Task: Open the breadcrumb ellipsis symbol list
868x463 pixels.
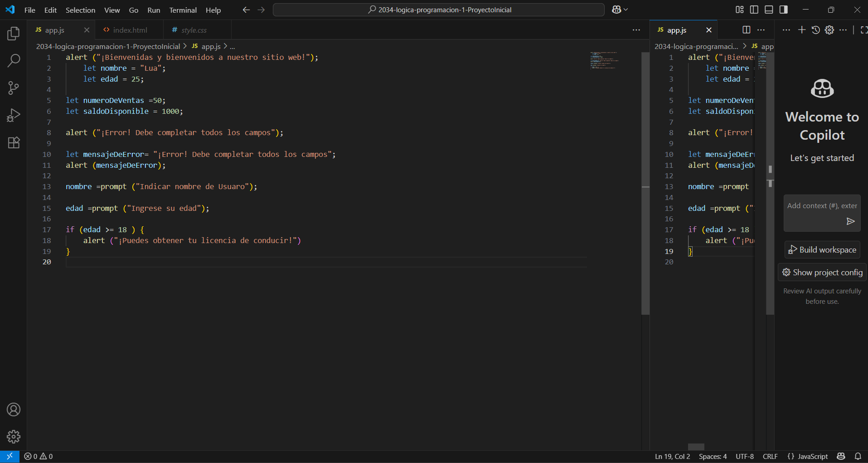Action: pyautogui.click(x=233, y=46)
